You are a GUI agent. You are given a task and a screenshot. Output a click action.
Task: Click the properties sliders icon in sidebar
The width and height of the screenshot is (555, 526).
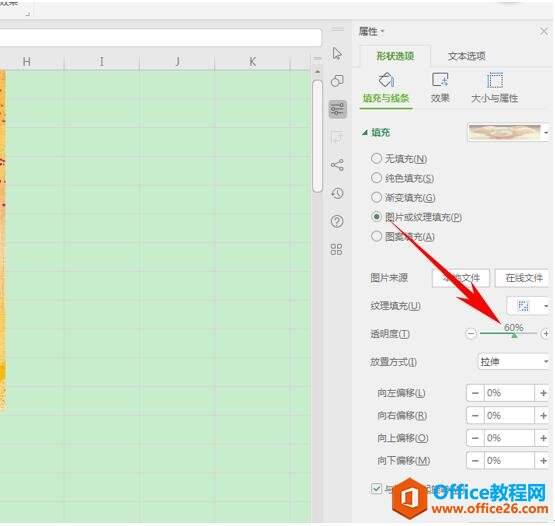click(337, 109)
